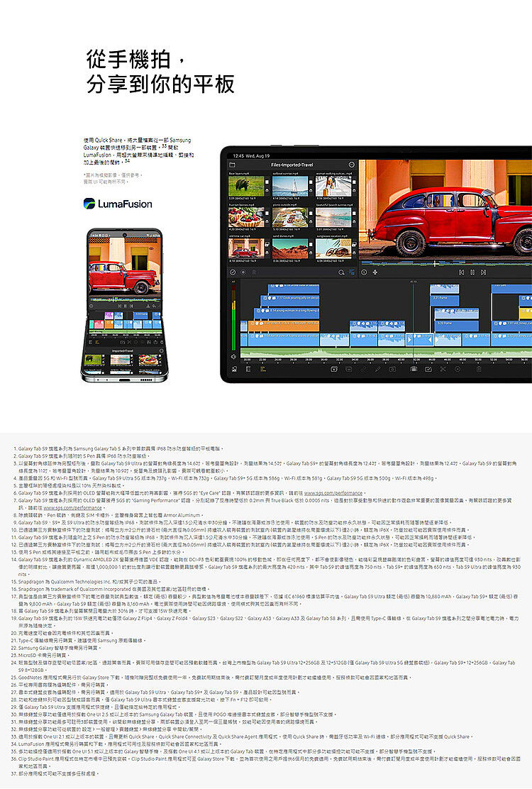532x789 pixels.
Task: Pause playback in the tablet preview
Action: (x=472, y=272)
